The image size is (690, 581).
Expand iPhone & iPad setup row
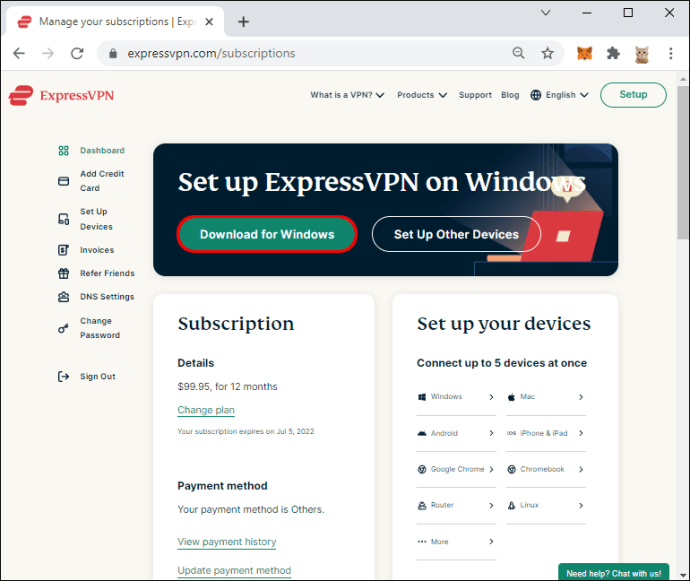pos(546,433)
